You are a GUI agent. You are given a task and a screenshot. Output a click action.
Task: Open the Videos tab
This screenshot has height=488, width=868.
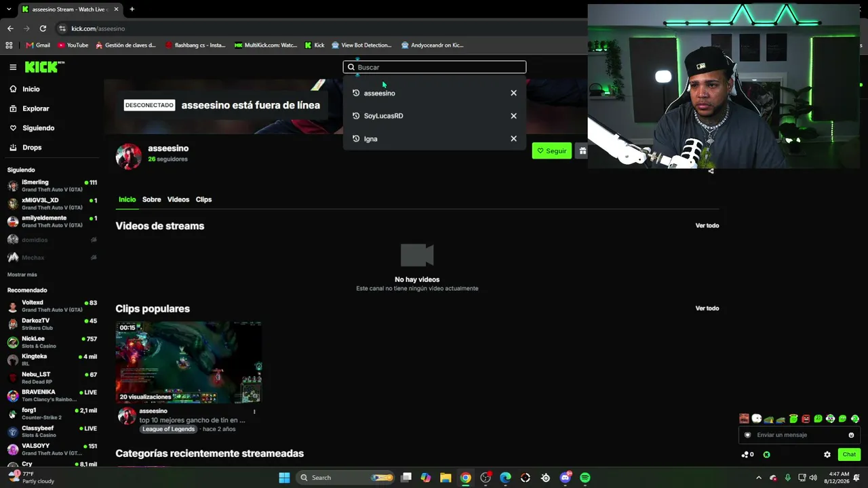[178, 199]
